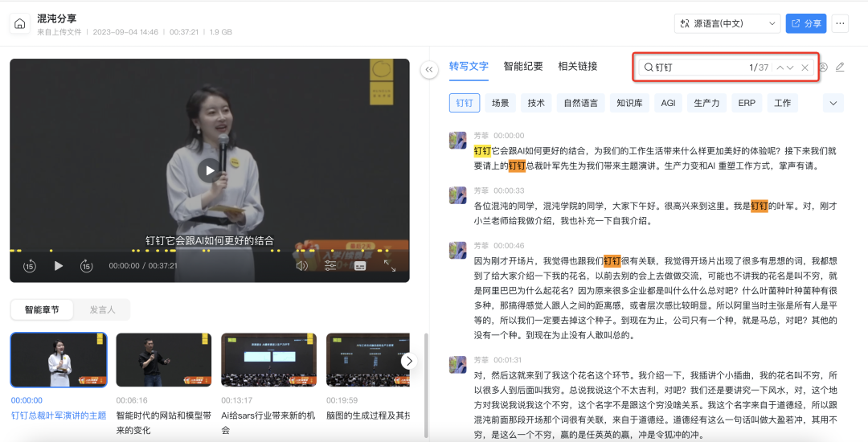Select the 场景 keyword tag
This screenshot has height=442, width=868.
click(501, 103)
